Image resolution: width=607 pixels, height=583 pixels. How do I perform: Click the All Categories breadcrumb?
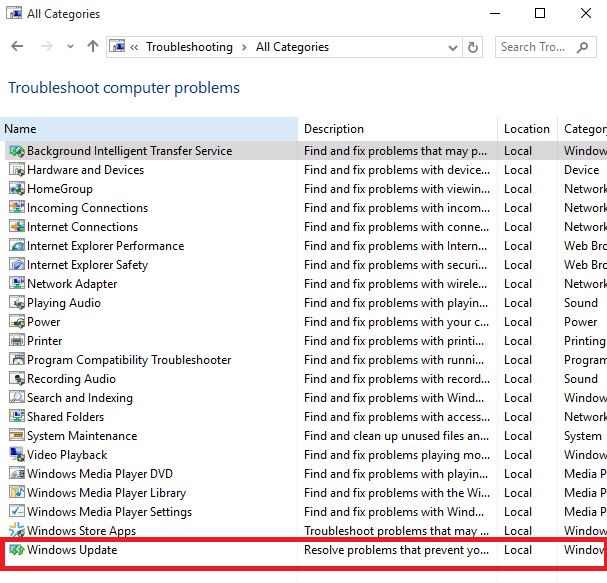point(292,47)
